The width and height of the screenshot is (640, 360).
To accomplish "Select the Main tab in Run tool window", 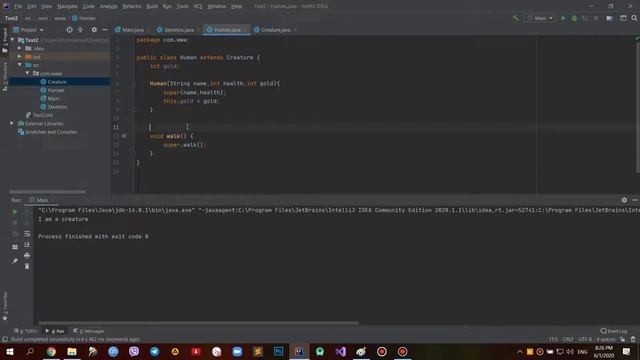I will 42,200.
